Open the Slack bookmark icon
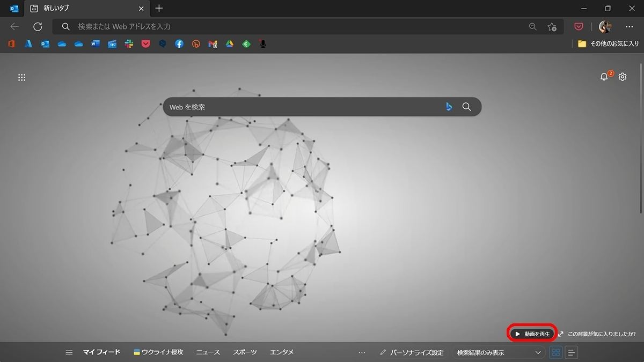 pyautogui.click(x=129, y=44)
